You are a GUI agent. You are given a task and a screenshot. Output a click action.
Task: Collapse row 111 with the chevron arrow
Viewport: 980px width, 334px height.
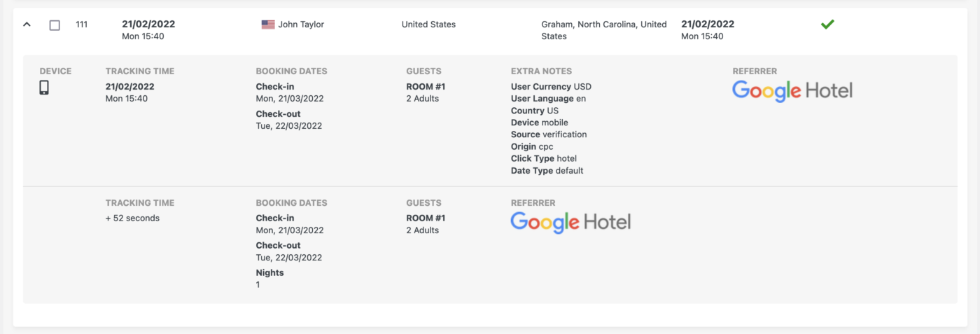tap(27, 25)
